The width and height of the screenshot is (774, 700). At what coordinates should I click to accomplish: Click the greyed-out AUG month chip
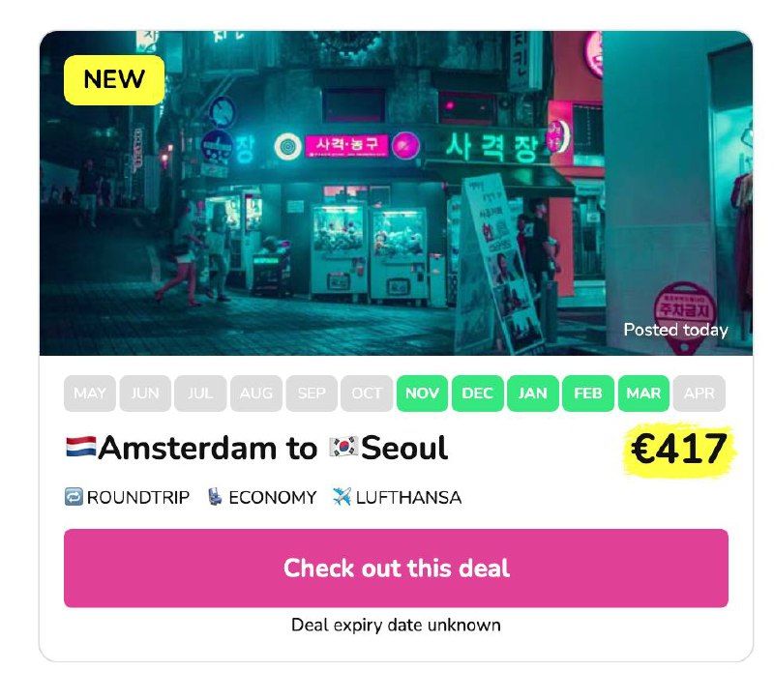256,394
